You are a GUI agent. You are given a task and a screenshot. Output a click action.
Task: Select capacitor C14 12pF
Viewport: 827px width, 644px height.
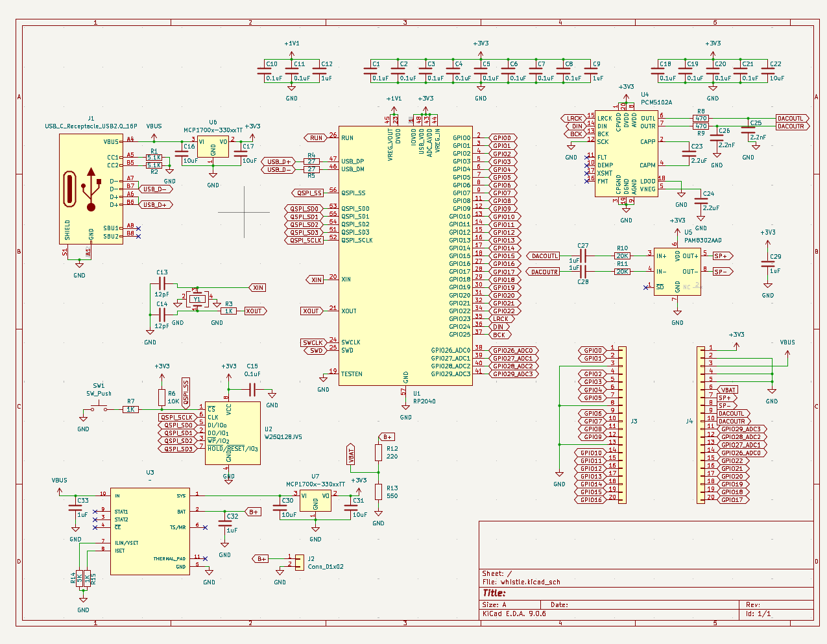[162, 315]
